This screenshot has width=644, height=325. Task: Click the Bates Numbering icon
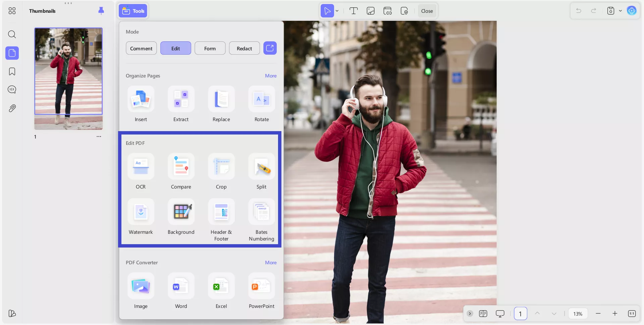click(261, 212)
